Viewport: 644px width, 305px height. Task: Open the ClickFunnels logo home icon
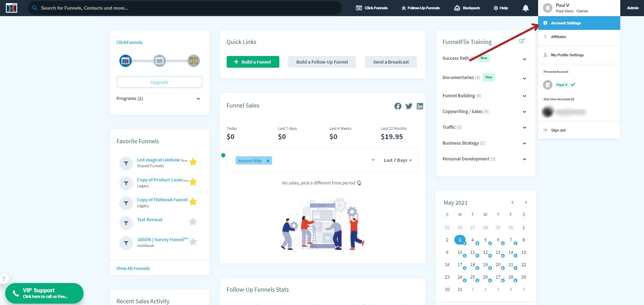coord(11,8)
